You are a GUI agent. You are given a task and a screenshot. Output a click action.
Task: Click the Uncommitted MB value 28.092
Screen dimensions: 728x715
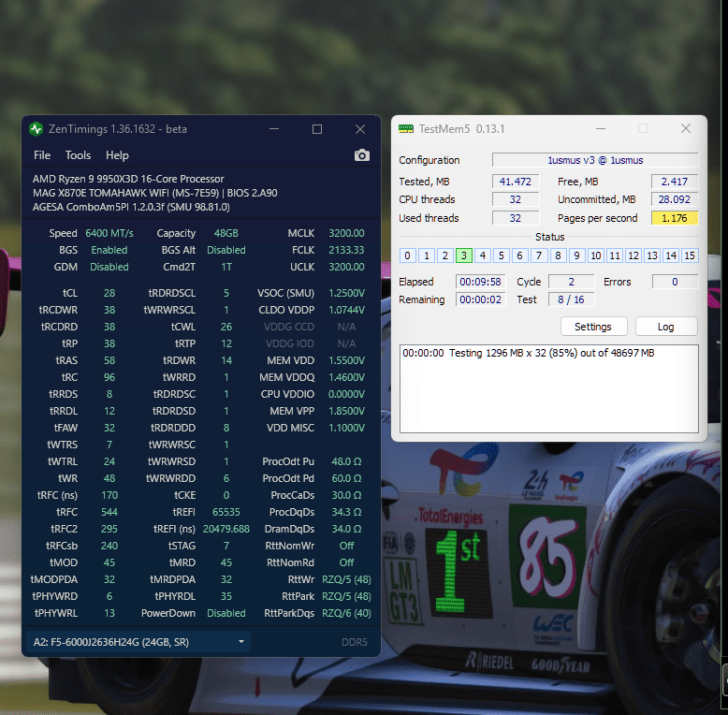point(674,199)
